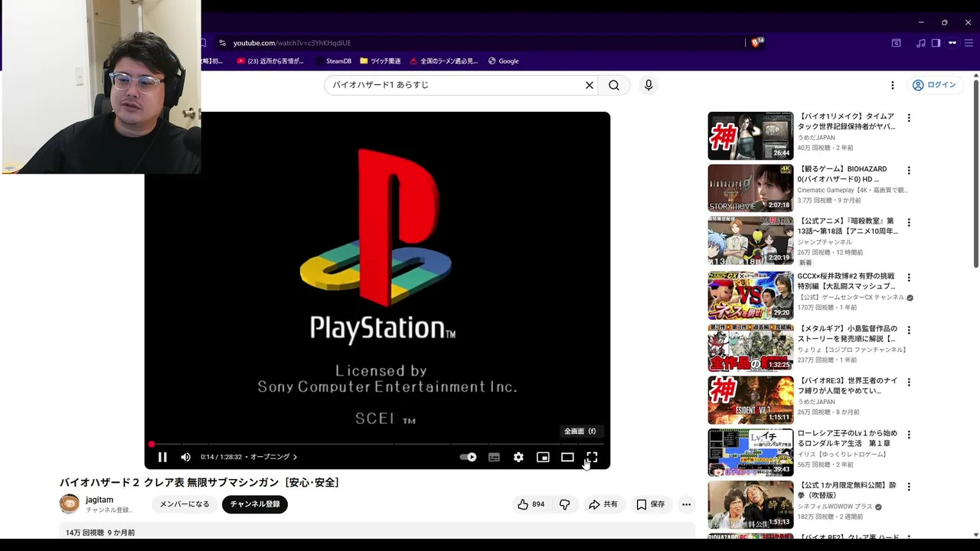The height and width of the screenshot is (551, 980).
Task: Open うめだJAPAN channel under バイオRE:3 video
Action: tap(816, 402)
